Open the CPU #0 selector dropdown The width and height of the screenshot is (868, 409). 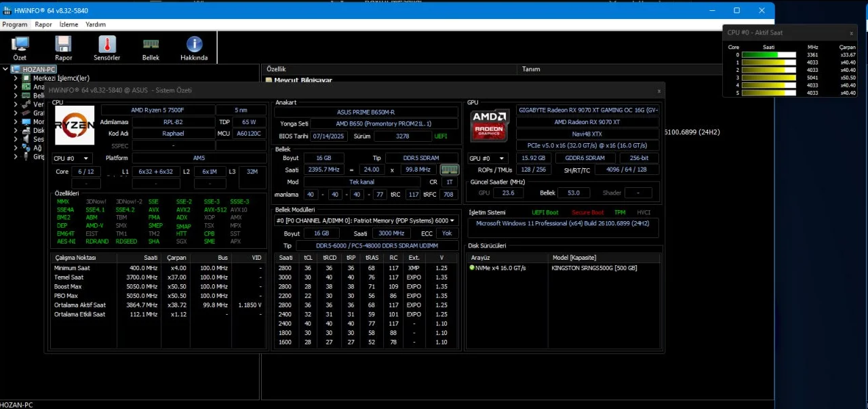(72, 159)
